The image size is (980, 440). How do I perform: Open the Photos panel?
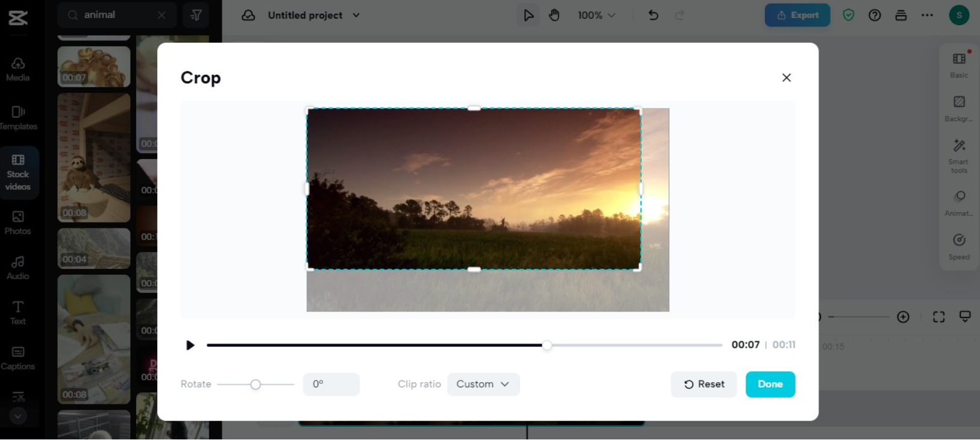pos(18,223)
